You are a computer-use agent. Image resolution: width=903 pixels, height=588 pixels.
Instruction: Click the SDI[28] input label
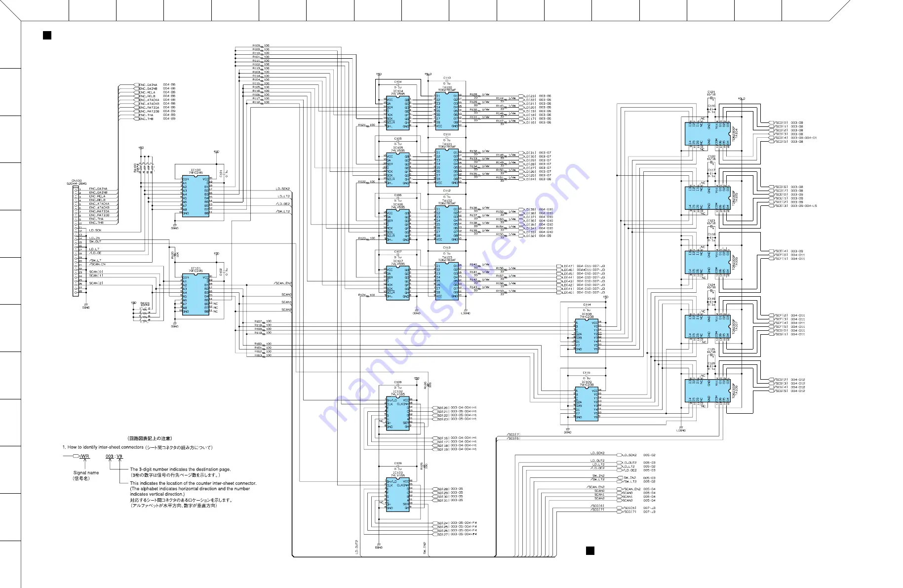448,489
